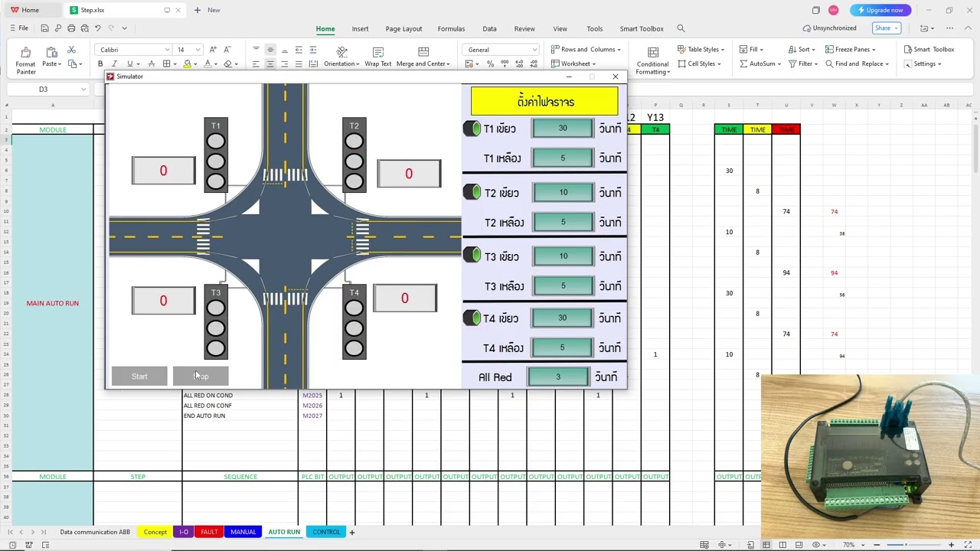Click the All Red seconds field showing 3
980x551 pixels.
[558, 377]
